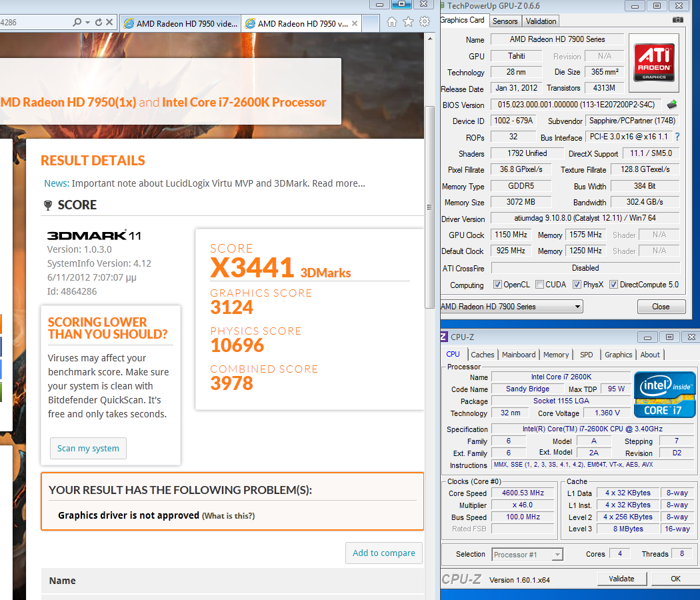Click the ATI Radeon logo in GPU-Z

[x=654, y=62]
